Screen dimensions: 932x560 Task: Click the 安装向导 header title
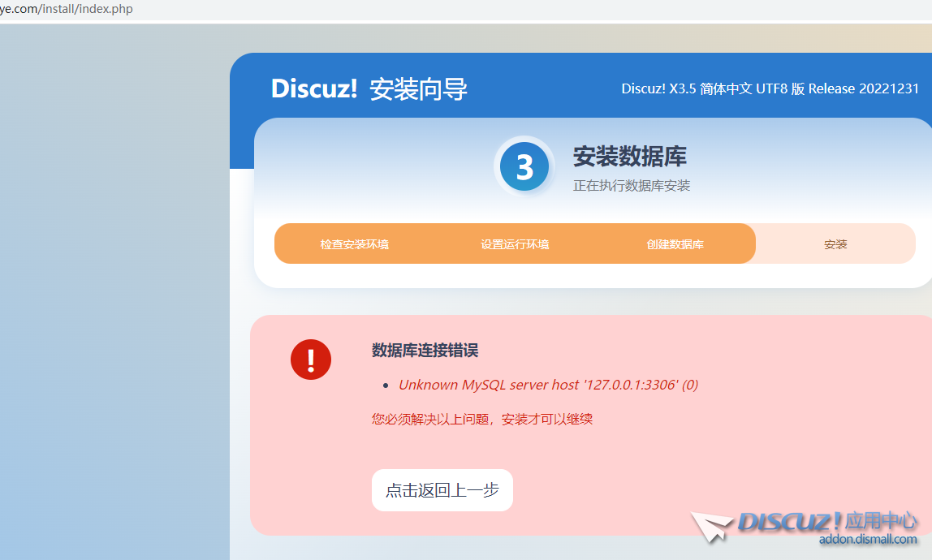coord(418,89)
